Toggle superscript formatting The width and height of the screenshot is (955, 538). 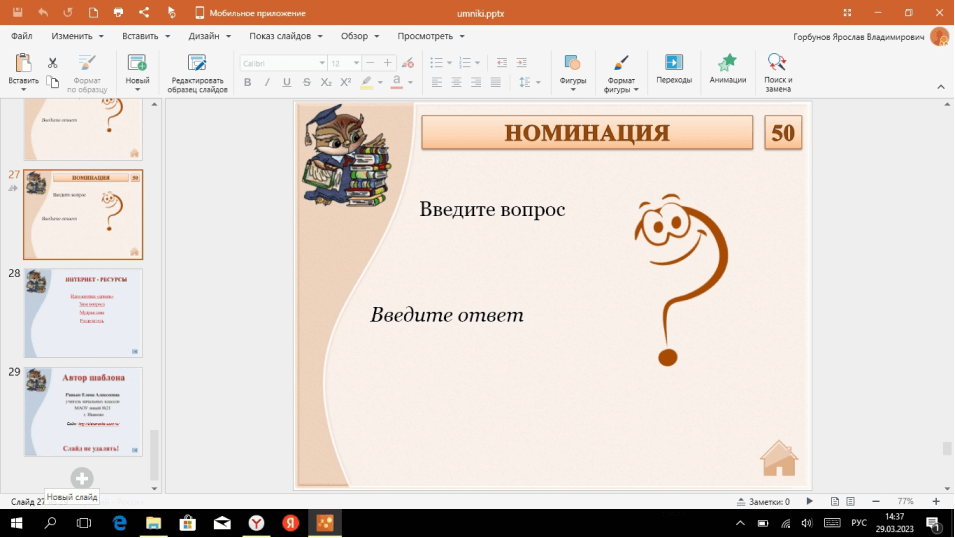point(346,82)
